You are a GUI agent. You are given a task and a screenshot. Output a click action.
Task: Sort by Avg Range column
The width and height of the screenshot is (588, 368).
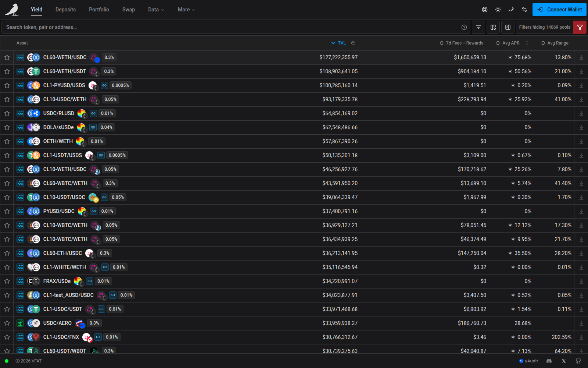pyautogui.click(x=555, y=43)
